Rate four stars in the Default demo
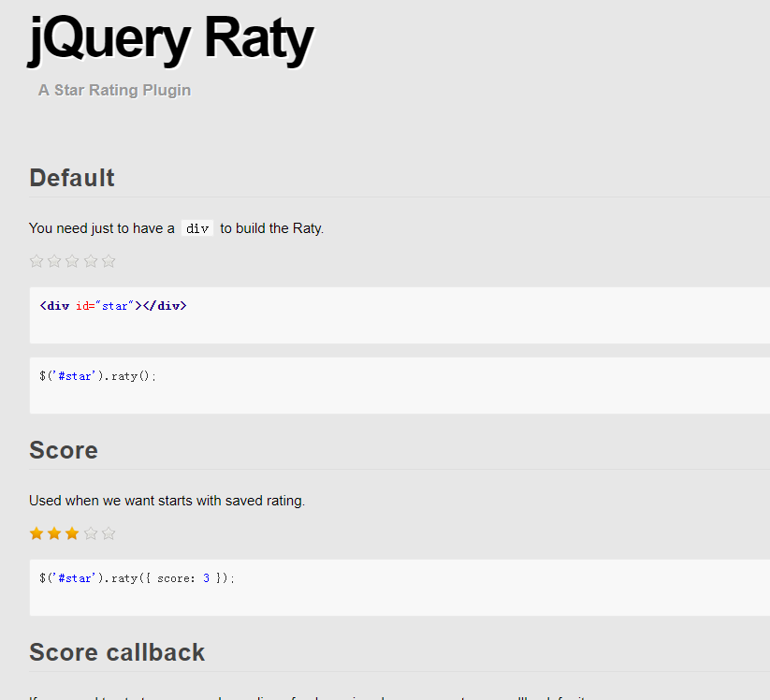 click(91, 261)
